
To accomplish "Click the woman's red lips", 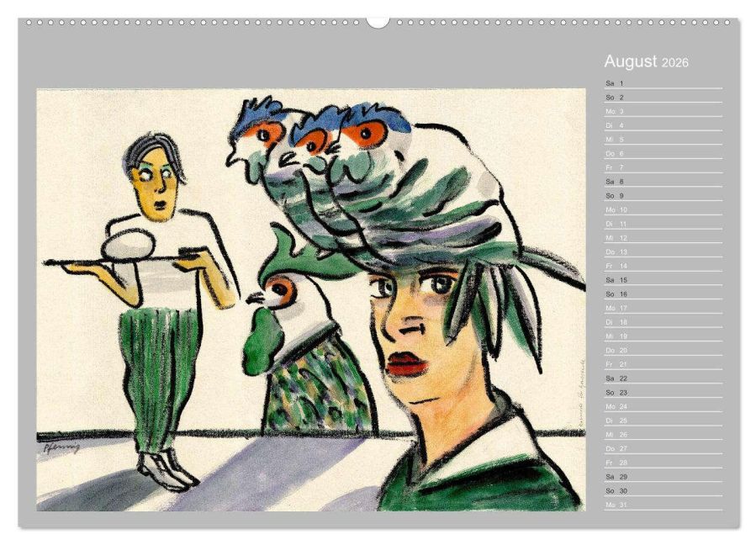I will coord(405,362).
